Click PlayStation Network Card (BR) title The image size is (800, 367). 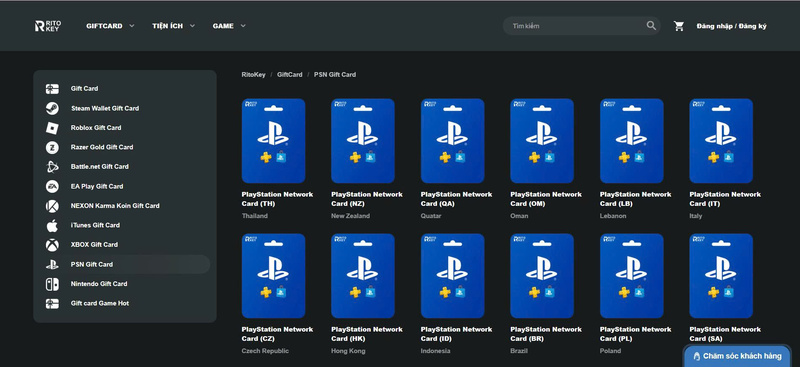click(x=545, y=334)
